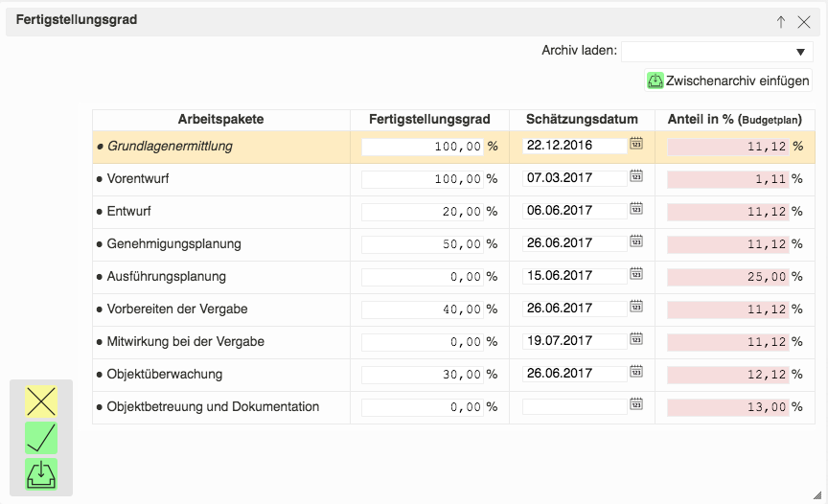The height and width of the screenshot is (504, 828).
Task: Click the yellow cancel X icon
Action: [41, 401]
